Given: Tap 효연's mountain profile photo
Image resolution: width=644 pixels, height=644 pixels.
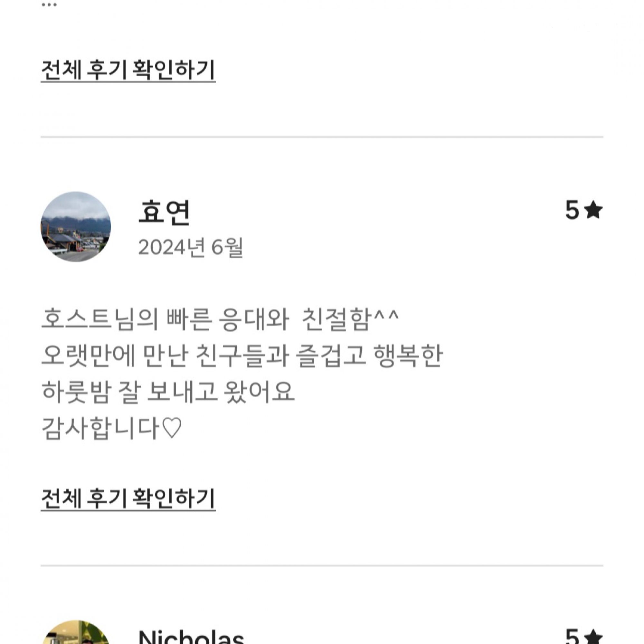Looking at the screenshot, I should (x=76, y=227).
